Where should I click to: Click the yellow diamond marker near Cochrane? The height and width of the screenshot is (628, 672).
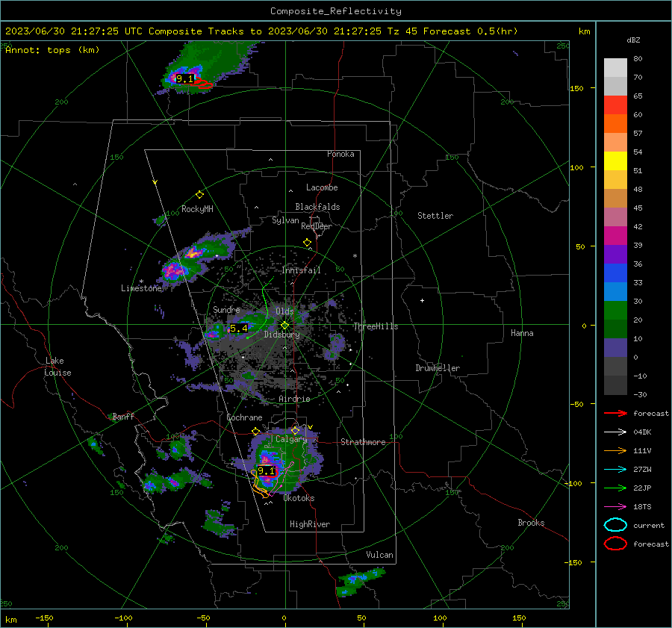256,431
